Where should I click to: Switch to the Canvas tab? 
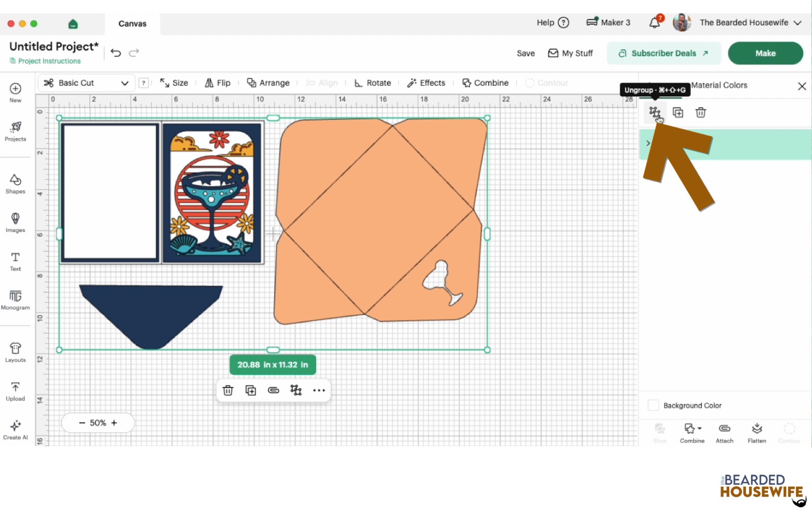[x=132, y=24]
